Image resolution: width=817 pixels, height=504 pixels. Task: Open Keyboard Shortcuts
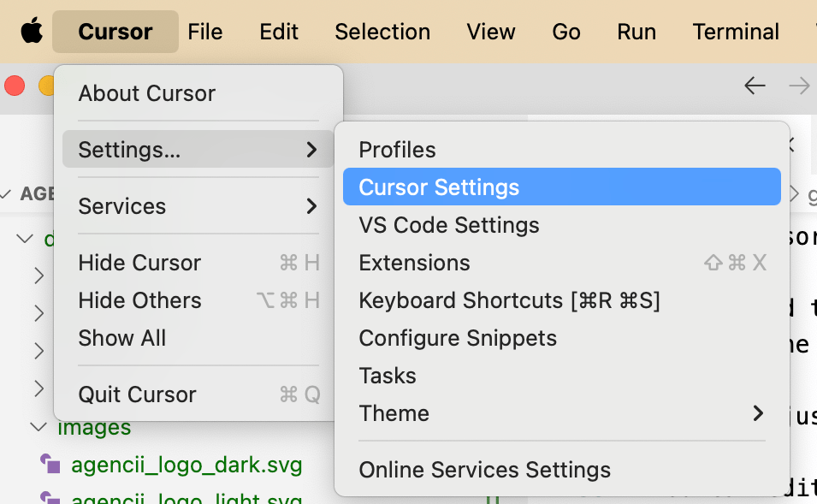(x=562, y=300)
